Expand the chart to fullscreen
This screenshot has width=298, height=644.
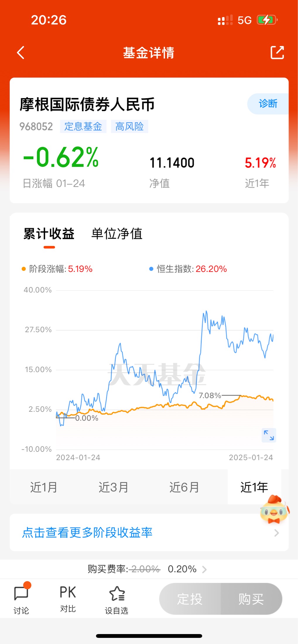point(269,435)
